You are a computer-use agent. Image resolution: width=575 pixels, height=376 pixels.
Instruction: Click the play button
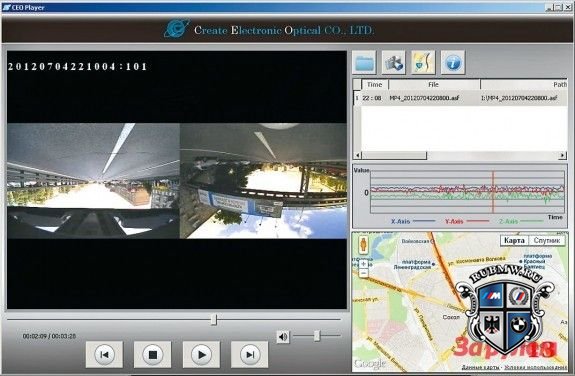click(x=201, y=354)
